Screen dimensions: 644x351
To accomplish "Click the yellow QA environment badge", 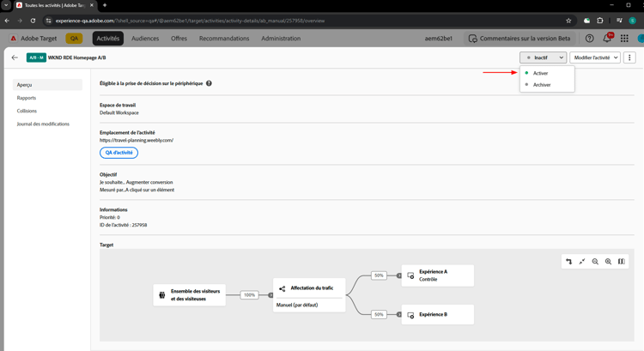I will pyautogui.click(x=74, y=38).
